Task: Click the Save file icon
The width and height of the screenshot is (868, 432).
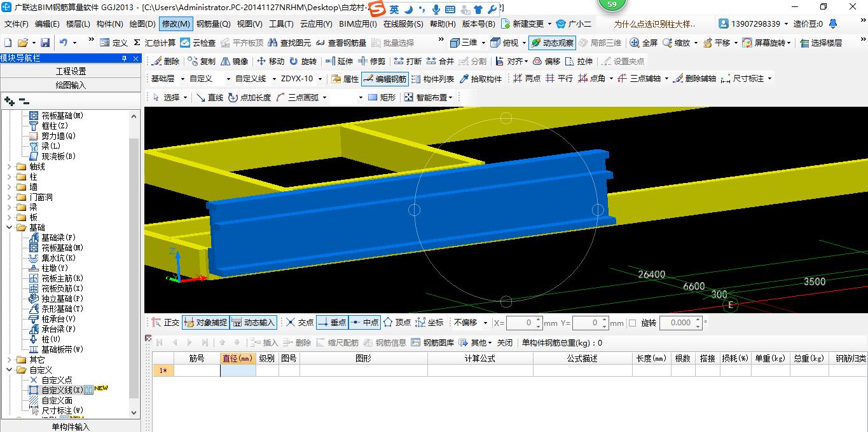Action: pyautogui.click(x=45, y=43)
